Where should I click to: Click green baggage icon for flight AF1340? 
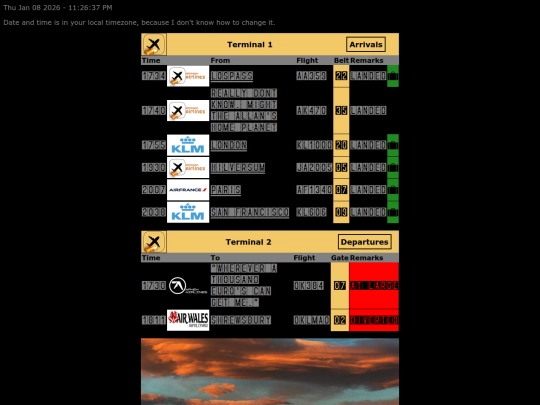(x=393, y=190)
